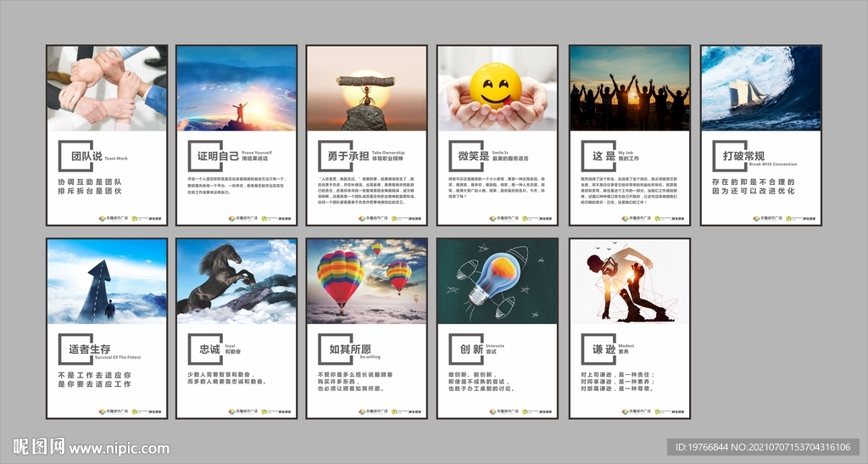Click the 适者生存 poster title
Viewport: 868px width, 464px height.
tap(90, 349)
